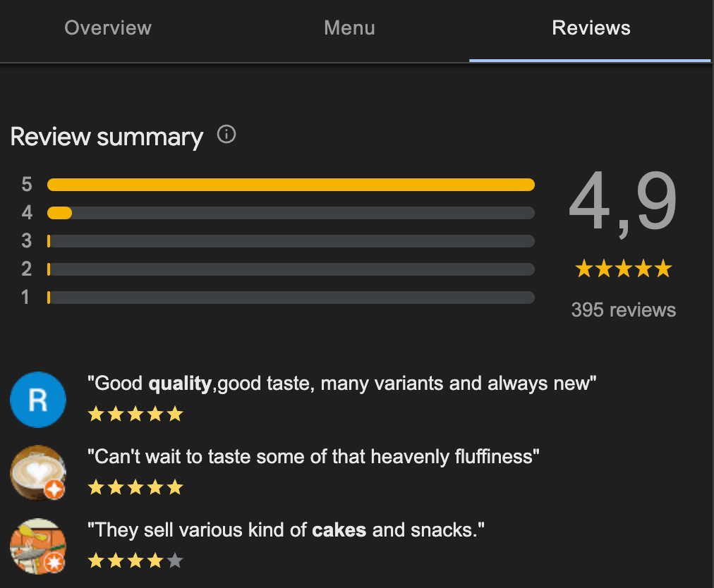The image size is (714, 588).
Task: Open the blue R reviewer avatar
Action: 38,400
